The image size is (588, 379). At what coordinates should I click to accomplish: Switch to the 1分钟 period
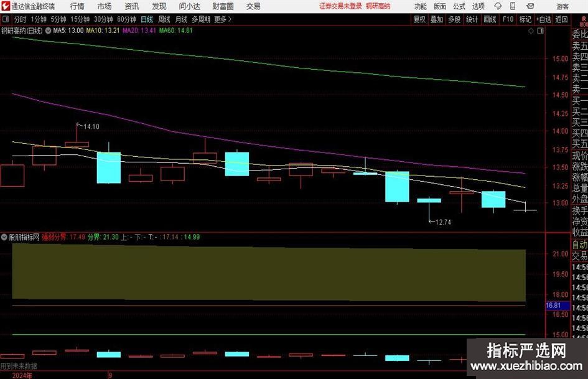tap(39, 19)
